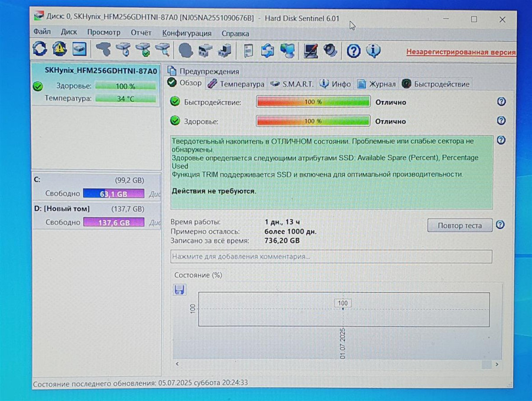Click the C: free space 63,1 GB bar
Screen dimensions: 532x401
pyautogui.click(x=113, y=193)
